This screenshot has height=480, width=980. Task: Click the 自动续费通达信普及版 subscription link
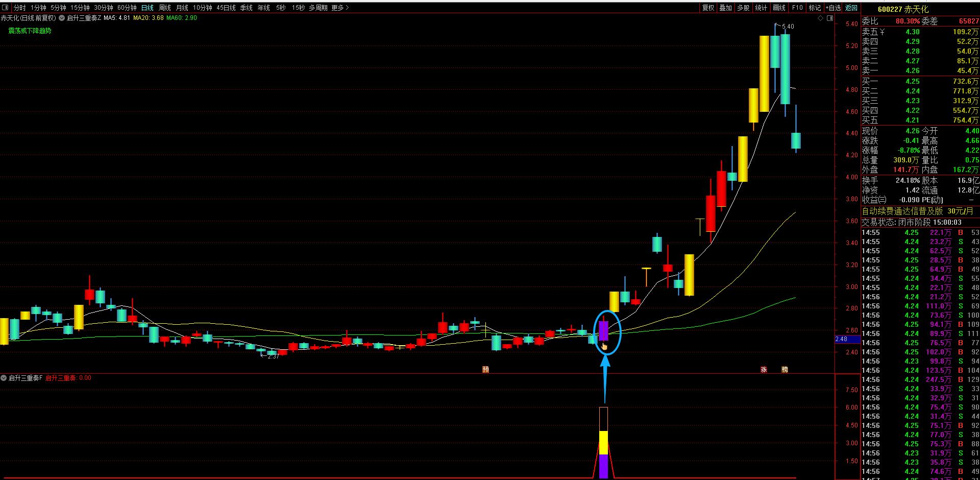click(918, 211)
